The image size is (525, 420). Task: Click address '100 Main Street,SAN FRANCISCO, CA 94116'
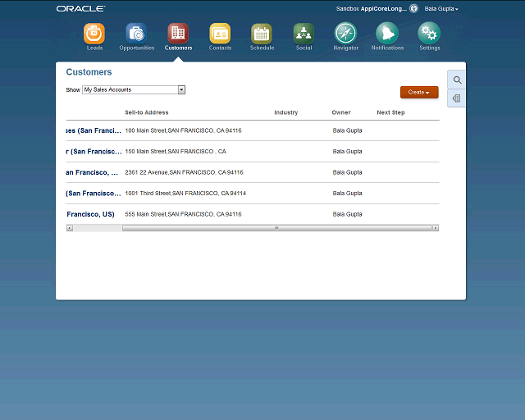[183, 130]
